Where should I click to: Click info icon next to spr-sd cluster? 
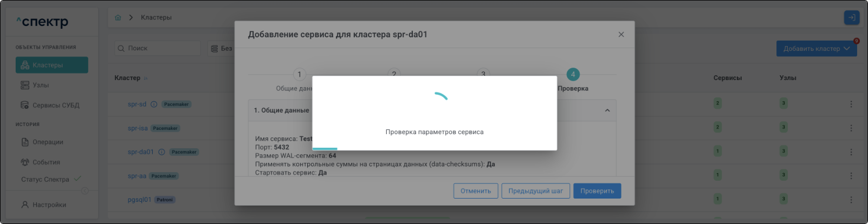pos(154,104)
